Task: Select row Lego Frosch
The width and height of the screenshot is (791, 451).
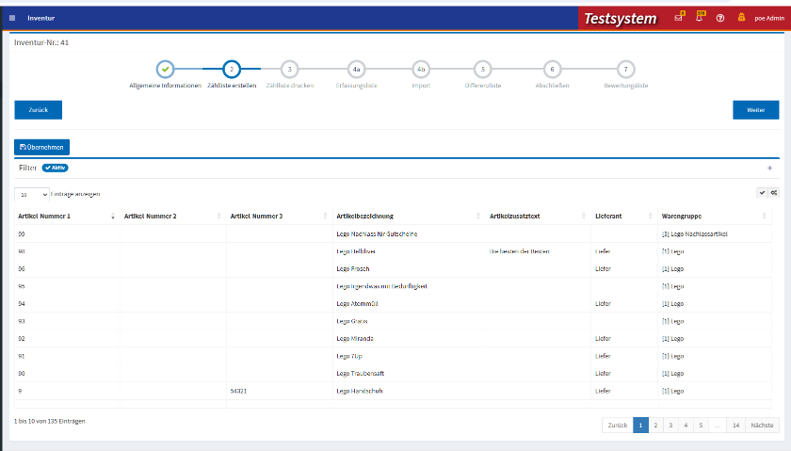Action: (393, 269)
